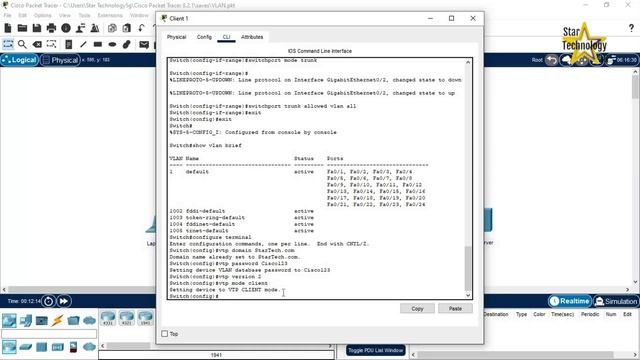Screen dimensions: 640x360
Task: Choose the Switches subcategory icon
Action: point(25,347)
